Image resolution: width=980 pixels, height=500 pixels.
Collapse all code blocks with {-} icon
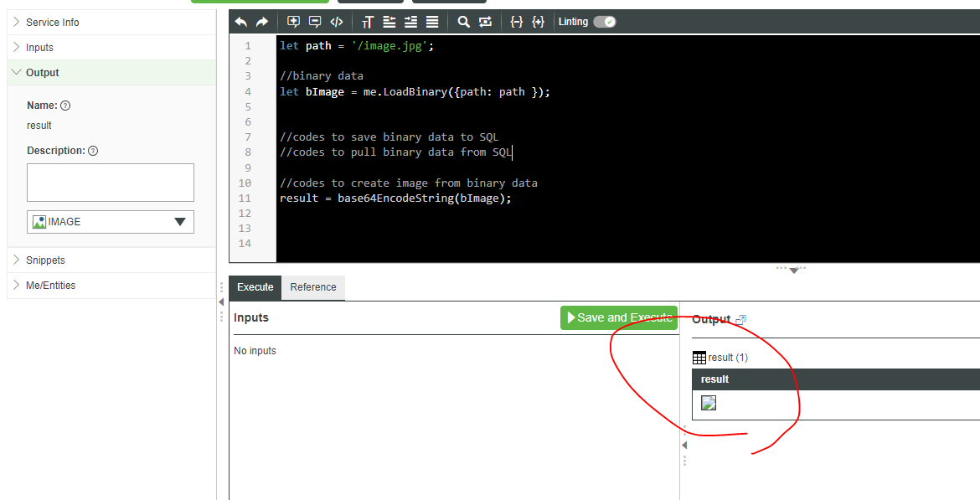(517, 22)
